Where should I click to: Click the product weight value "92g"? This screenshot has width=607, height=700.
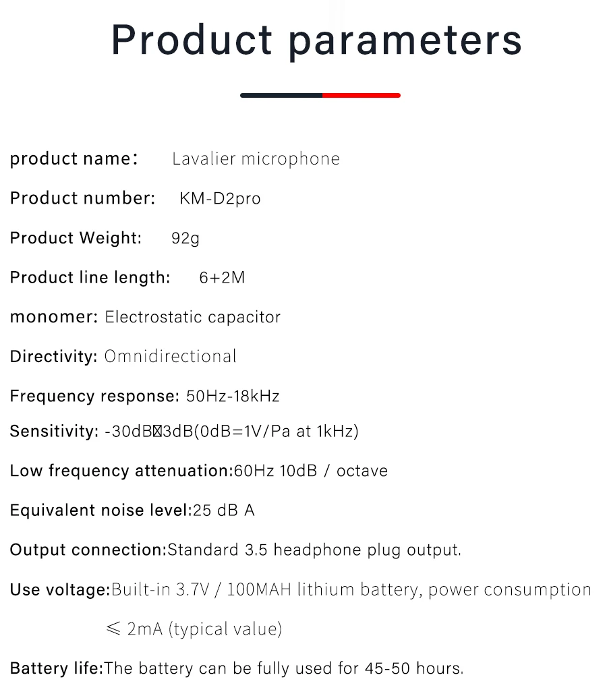185,238
